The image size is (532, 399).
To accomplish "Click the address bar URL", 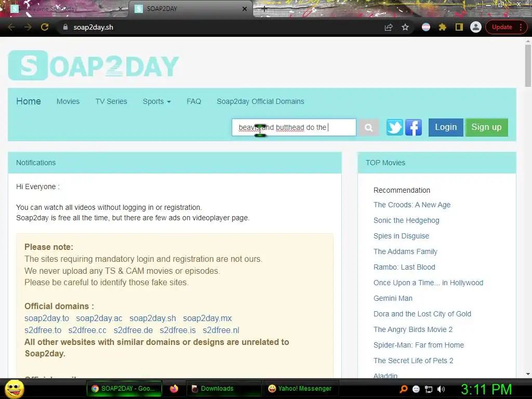I will tap(94, 27).
